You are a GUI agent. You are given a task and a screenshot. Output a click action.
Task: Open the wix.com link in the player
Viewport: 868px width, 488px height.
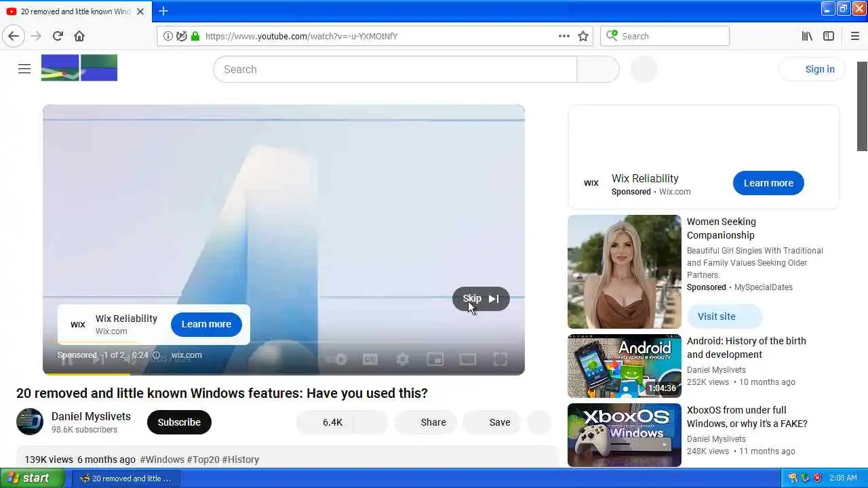[186, 355]
